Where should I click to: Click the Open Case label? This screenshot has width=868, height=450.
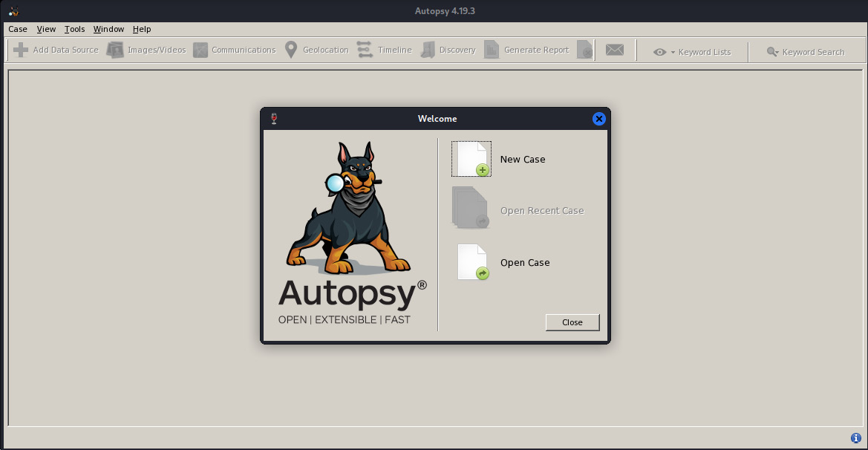pyautogui.click(x=525, y=263)
